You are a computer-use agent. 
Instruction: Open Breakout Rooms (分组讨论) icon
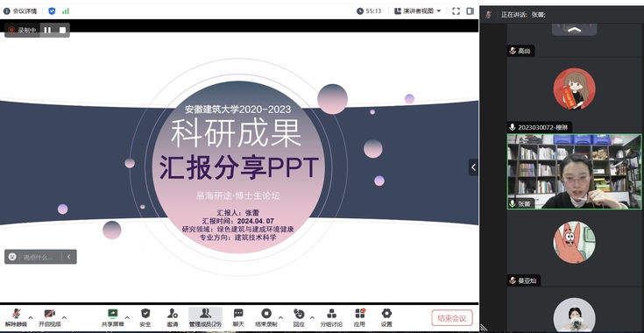click(331, 318)
